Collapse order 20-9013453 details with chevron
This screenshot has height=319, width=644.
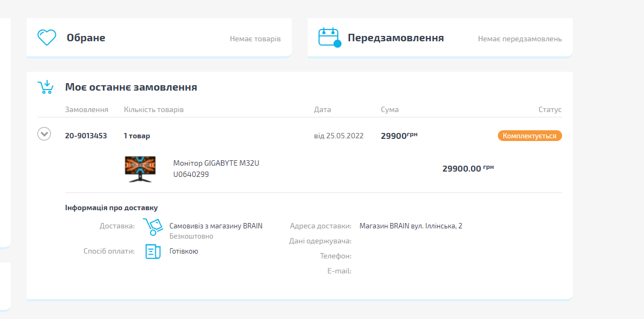[x=44, y=134]
